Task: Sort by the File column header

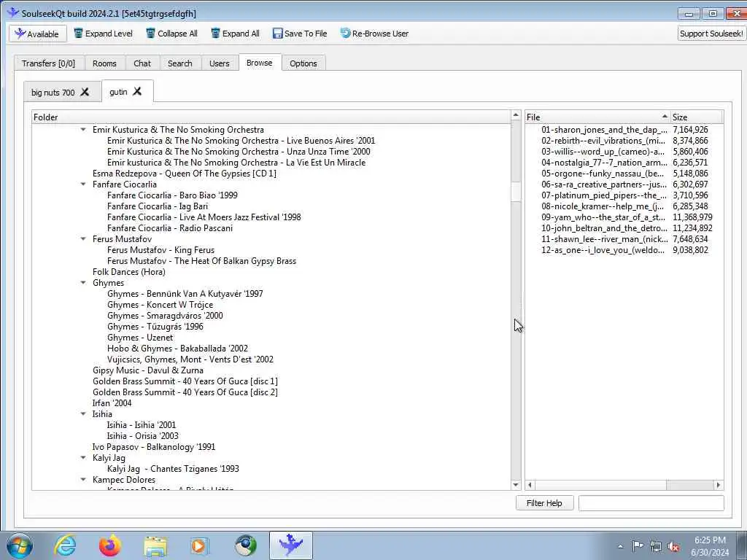Action: click(x=597, y=117)
